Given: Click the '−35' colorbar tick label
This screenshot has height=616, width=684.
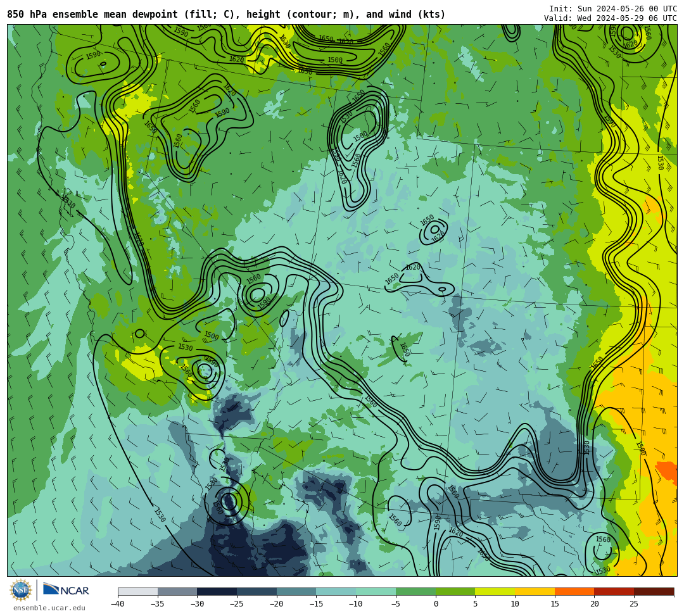Looking at the screenshot, I should [158, 604].
